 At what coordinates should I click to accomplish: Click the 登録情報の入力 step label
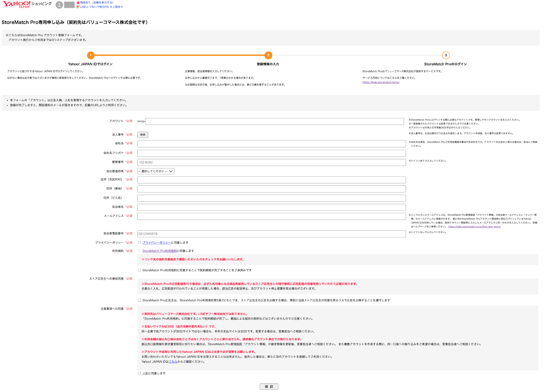click(268, 64)
